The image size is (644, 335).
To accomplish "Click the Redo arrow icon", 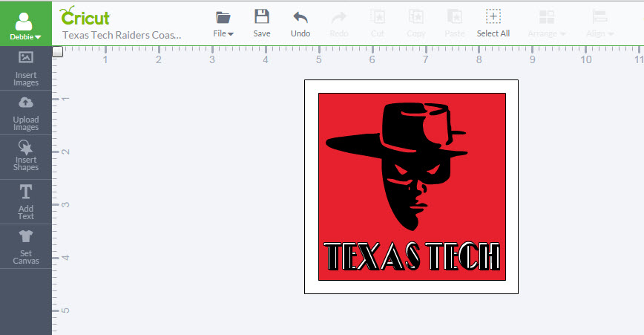I will (338, 18).
